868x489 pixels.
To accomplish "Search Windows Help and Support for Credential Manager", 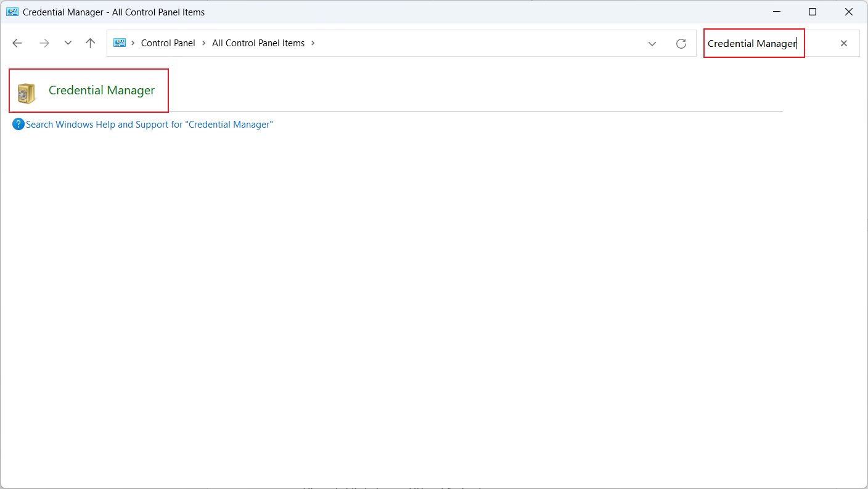I will click(148, 124).
